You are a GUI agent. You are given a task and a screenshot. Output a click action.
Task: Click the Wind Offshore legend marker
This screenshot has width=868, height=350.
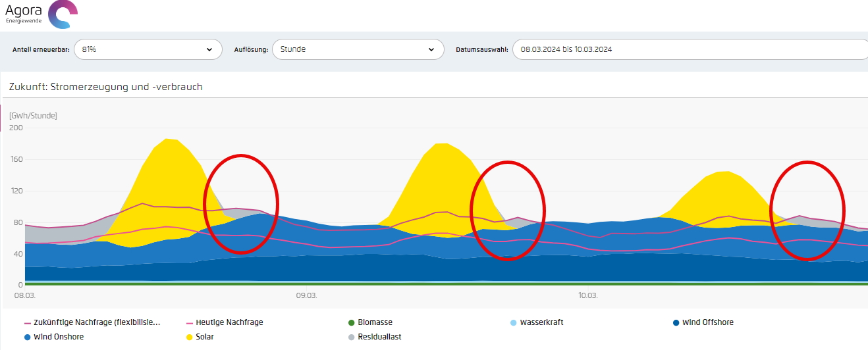[676, 322]
